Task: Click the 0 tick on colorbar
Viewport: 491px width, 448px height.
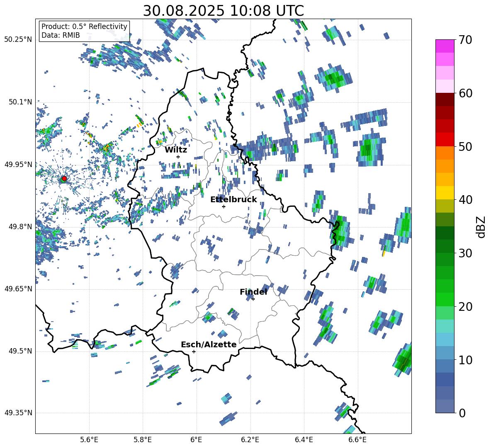Action: coord(462,413)
